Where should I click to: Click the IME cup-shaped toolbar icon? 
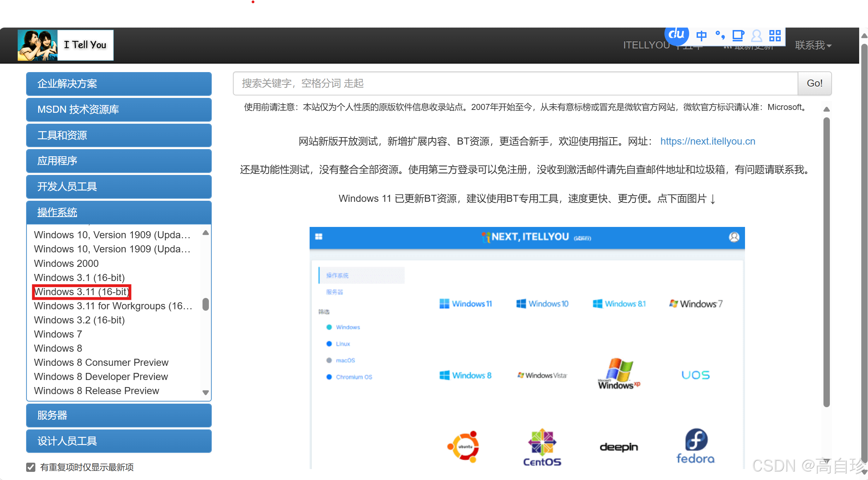738,35
